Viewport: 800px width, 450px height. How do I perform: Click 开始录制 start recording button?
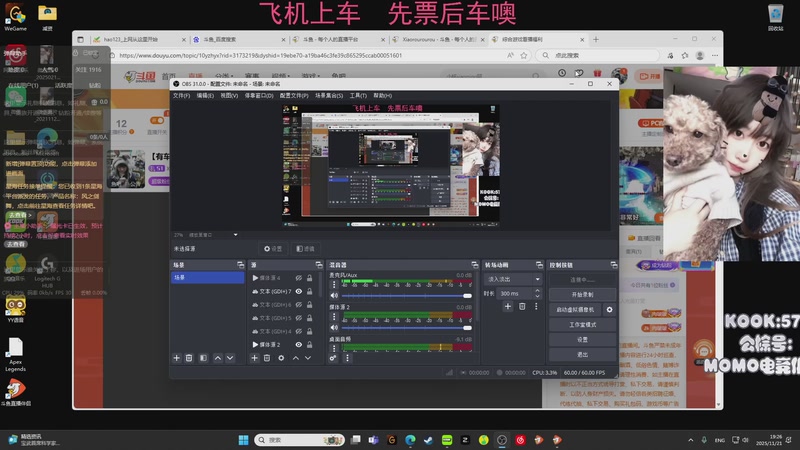tap(582, 294)
